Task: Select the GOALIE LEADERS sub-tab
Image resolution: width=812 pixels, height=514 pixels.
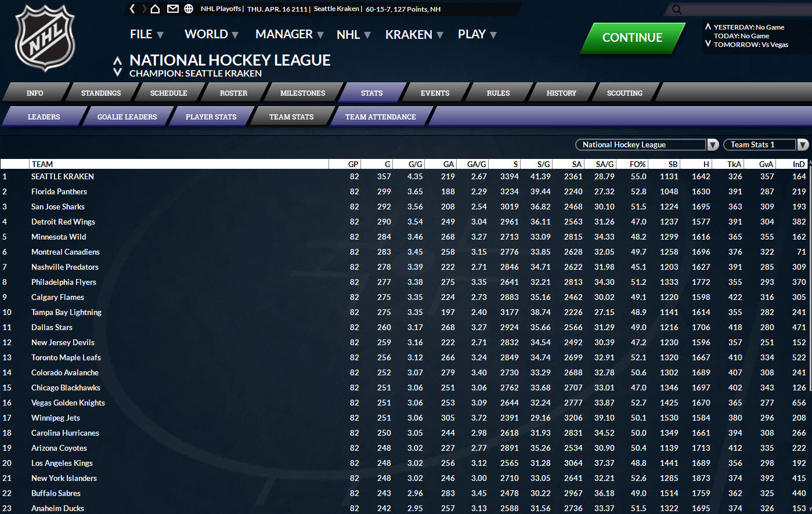Action: pos(127,117)
